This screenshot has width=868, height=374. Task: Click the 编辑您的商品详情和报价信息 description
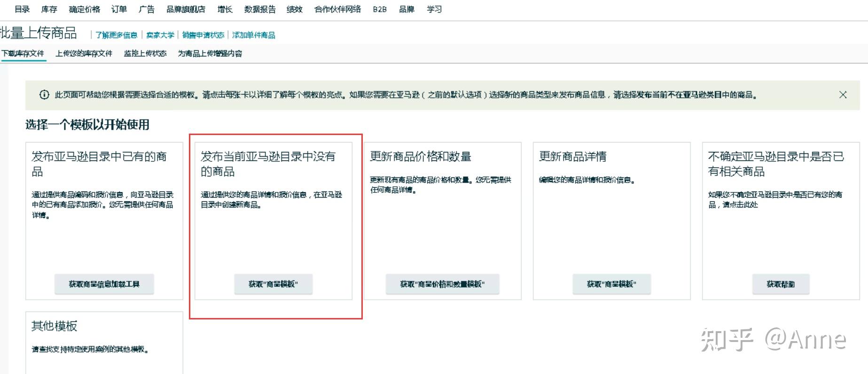tap(587, 180)
